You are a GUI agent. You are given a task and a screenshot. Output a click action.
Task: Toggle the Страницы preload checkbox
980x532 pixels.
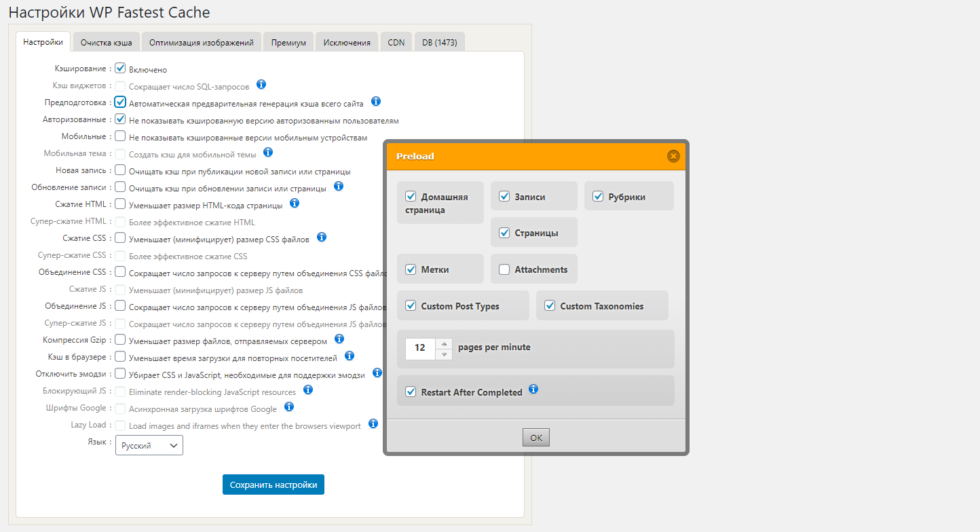click(504, 233)
